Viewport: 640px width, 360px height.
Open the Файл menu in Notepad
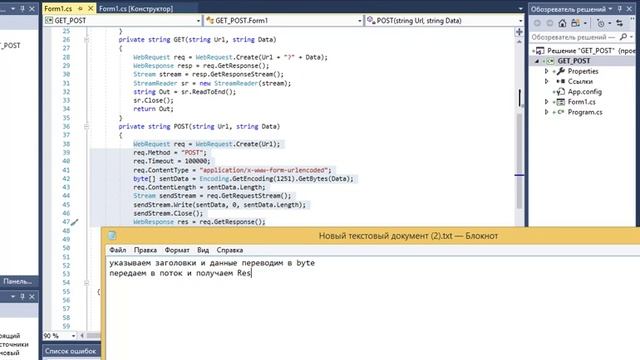pyautogui.click(x=118, y=250)
